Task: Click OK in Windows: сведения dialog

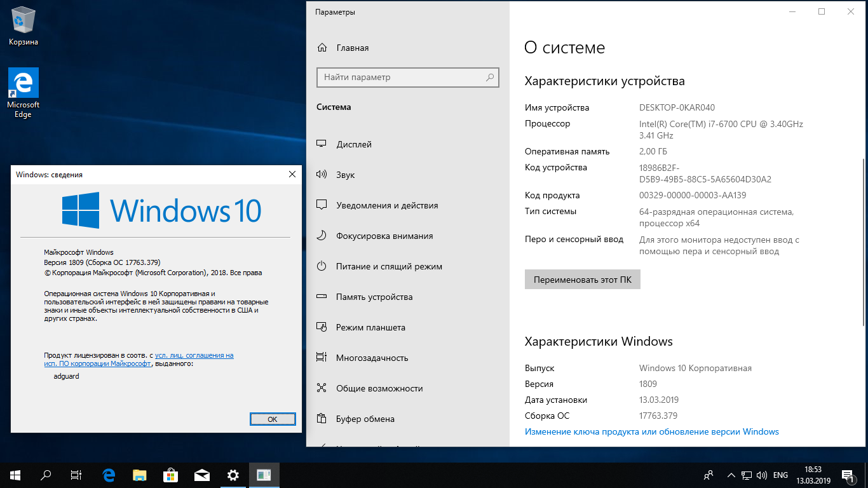Action: pos(273,419)
